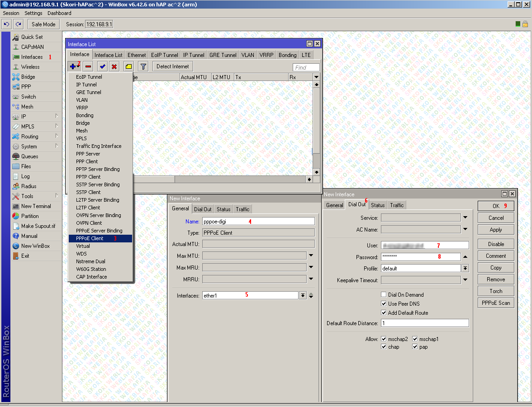Viewport: 532px width, 407px height.
Task: Click the Name field containing pppoe-digi
Action: point(258,221)
